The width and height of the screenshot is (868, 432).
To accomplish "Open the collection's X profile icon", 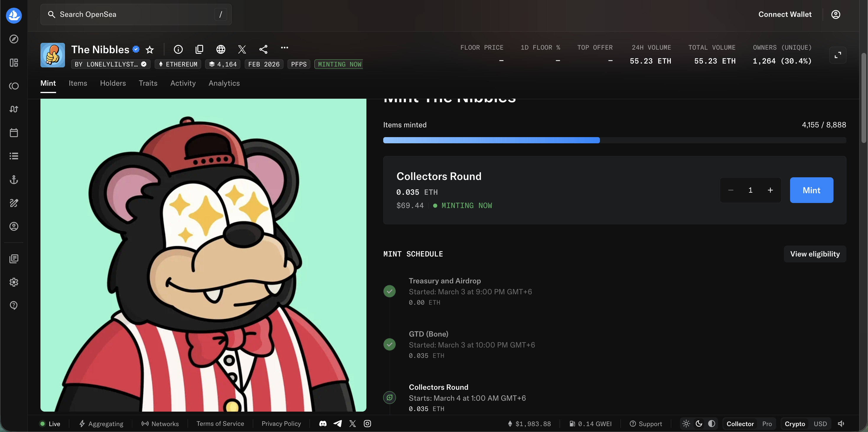I will pyautogui.click(x=242, y=49).
